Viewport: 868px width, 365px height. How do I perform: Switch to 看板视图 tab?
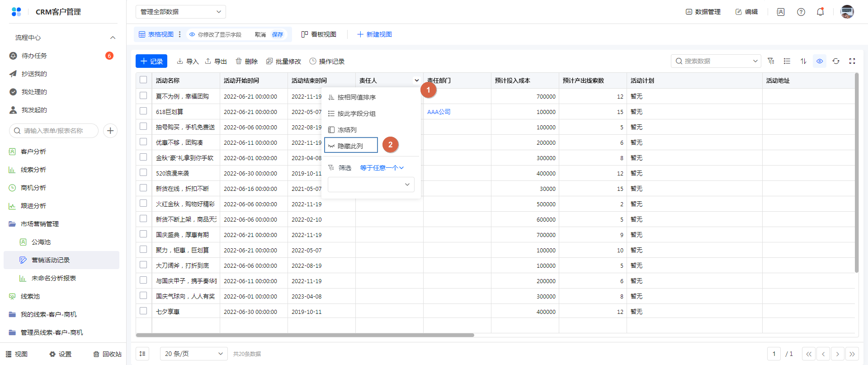[319, 34]
